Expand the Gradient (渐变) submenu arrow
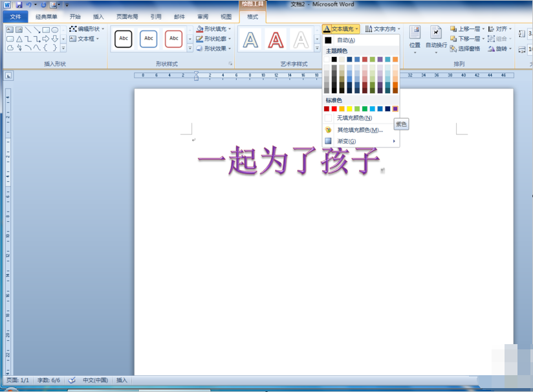Image resolution: width=533 pixels, height=392 pixels. 394,141
